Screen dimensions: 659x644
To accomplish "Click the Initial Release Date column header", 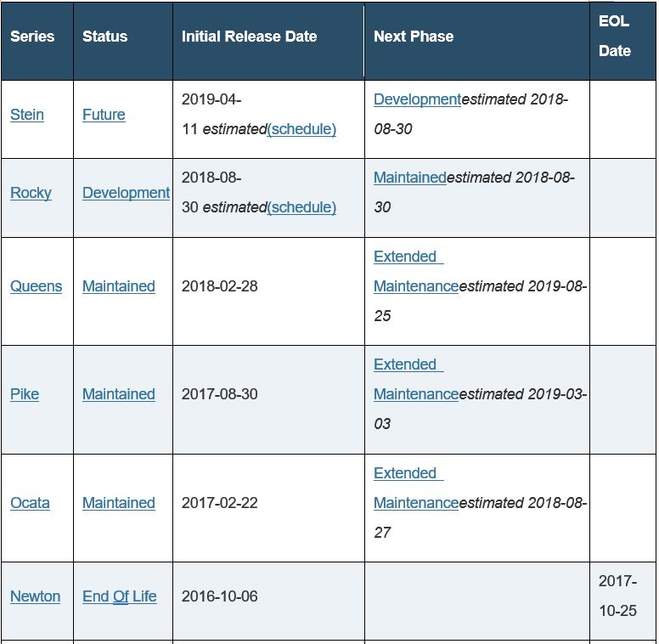I will coord(249,37).
